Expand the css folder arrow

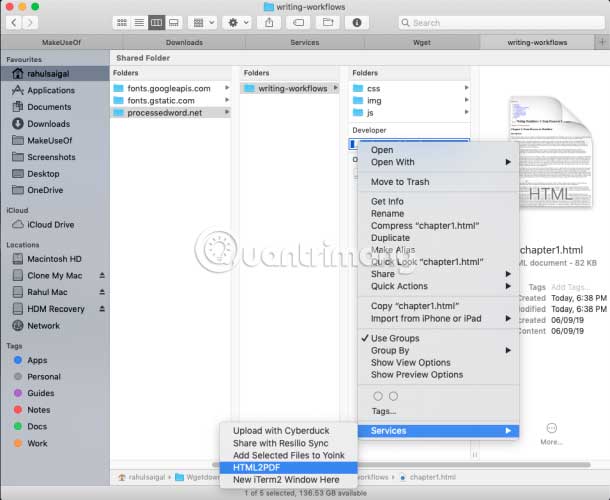click(466, 88)
